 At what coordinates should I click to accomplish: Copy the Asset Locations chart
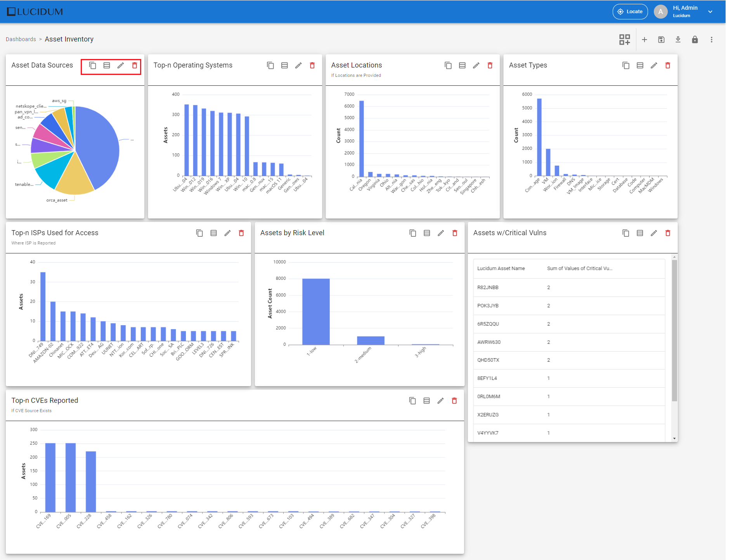(x=448, y=65)
